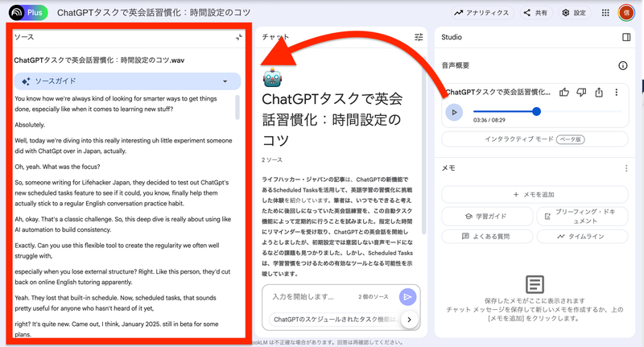Open chat configuration sliders icon
644x347 pixels.
pyautogui.click(x=419, y=37)
